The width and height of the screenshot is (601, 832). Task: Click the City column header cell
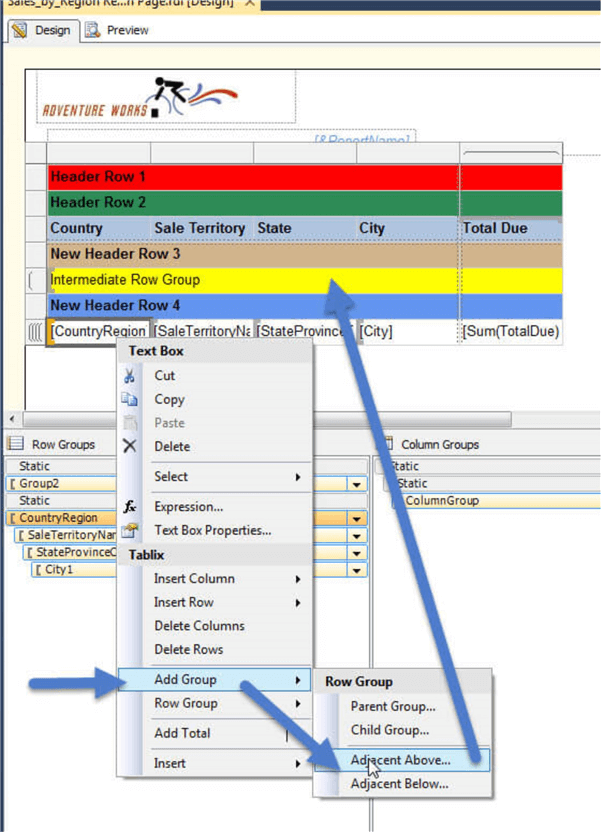pos(408,228)
